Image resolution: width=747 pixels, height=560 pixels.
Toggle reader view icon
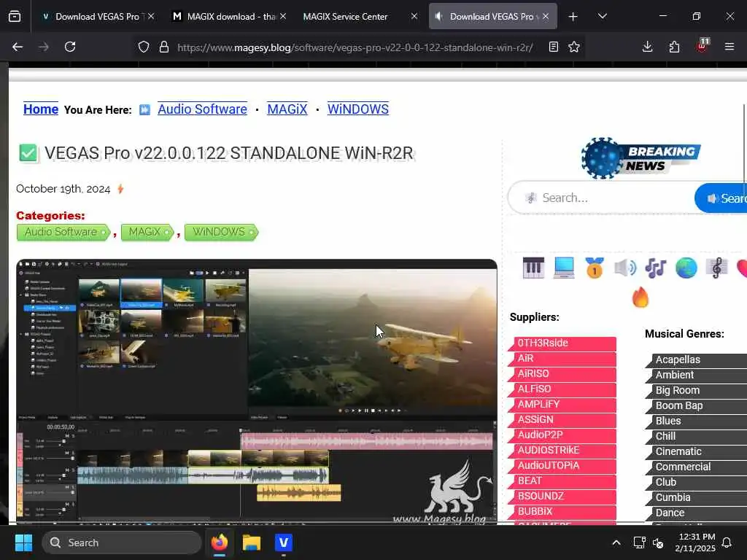click(x=553, y=47)
